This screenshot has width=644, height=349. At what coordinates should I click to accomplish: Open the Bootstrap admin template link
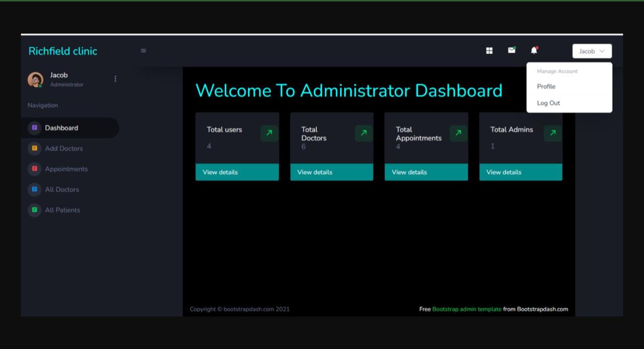click(x=467, y=309)
